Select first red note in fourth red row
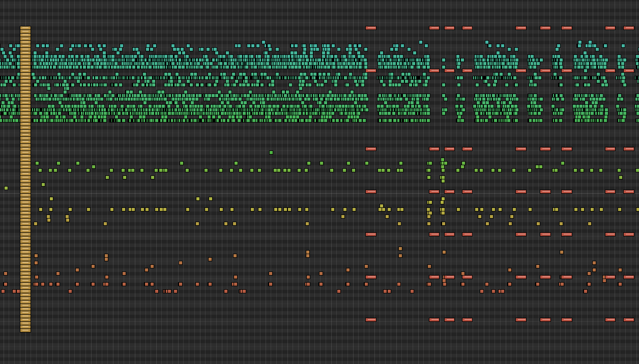Image resolution: width=639 pixels, height=364 pixels. coord(371,192)
